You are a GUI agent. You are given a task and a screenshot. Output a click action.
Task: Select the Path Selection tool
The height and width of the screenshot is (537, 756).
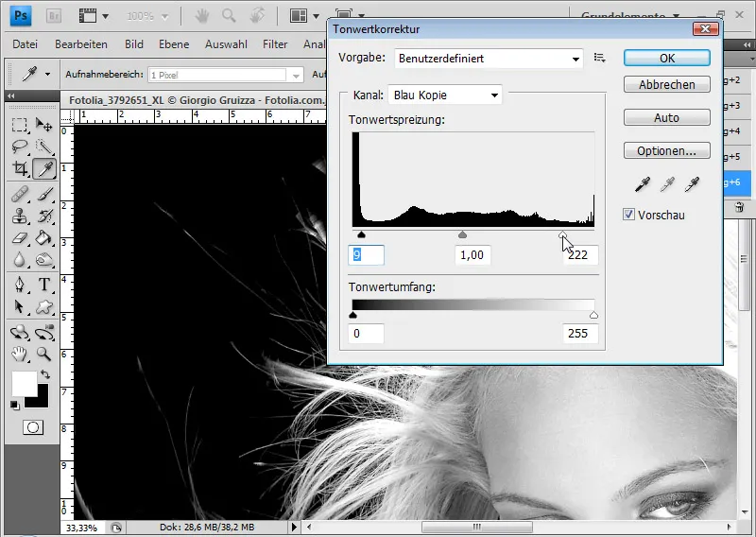(19, 306)
